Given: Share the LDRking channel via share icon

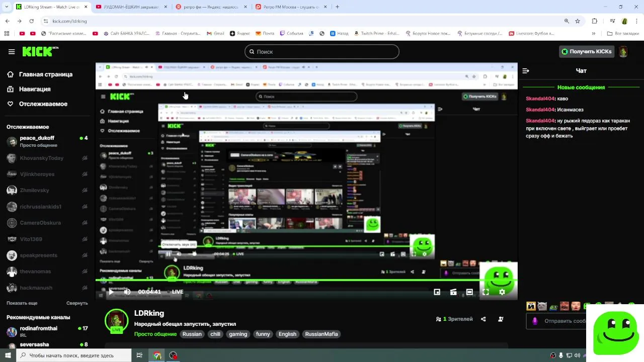Looking at the screenshot, I should click(484, 319).
